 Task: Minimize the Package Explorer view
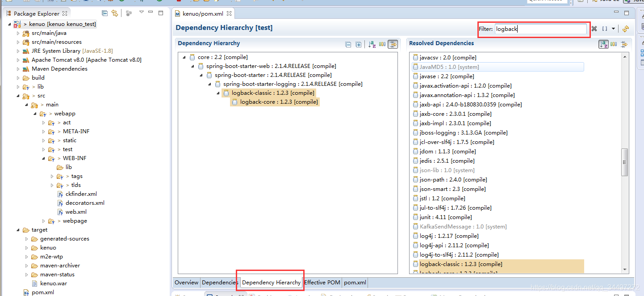click(151, 13)
